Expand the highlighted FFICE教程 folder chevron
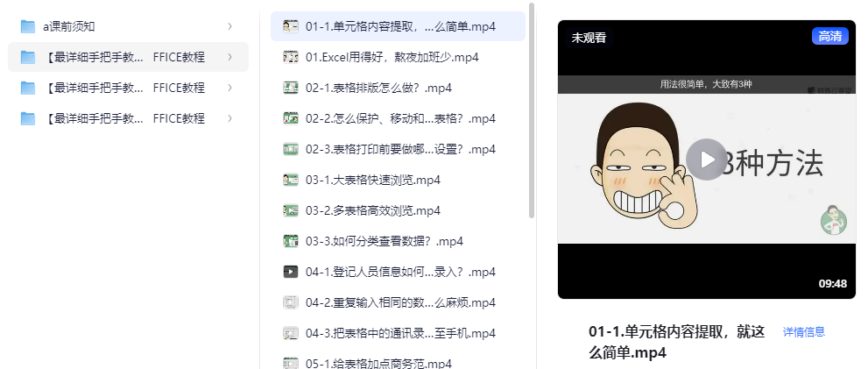Image resolution: width=868 pixels, height=369 pixels. tap(229, 57)
